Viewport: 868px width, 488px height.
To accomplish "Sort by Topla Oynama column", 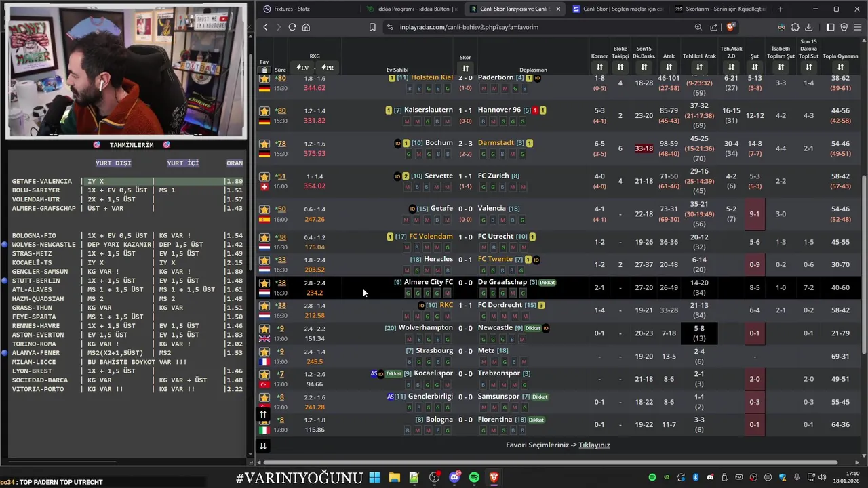I will pyautogui.click(x=840, y=67).
